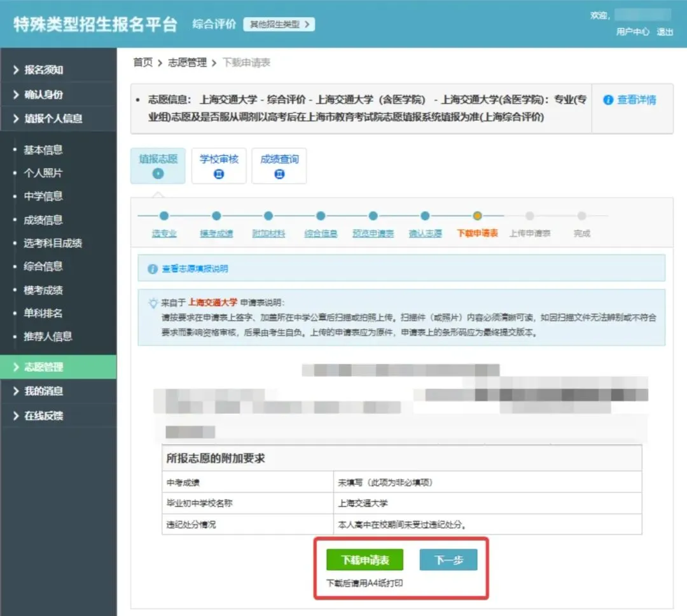Select 基本信息 in the sidebar
This screenshot has width=687, height=616.
point(43,150)
